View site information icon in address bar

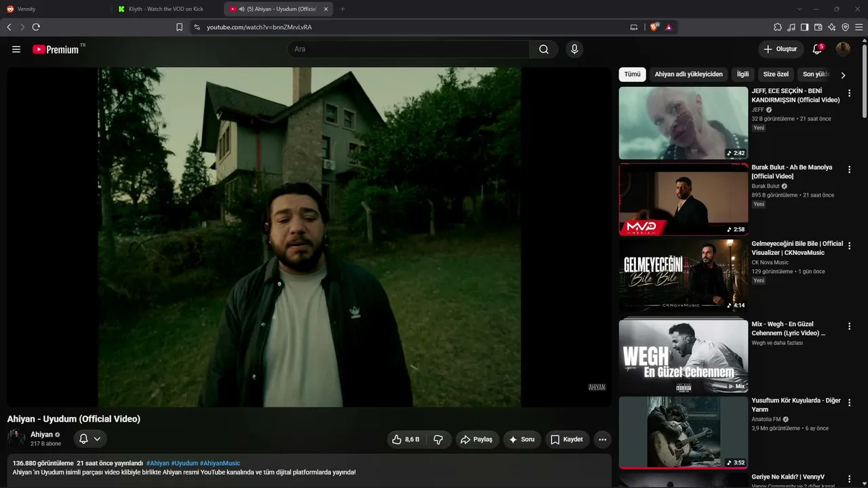click(x=197, y=27)
